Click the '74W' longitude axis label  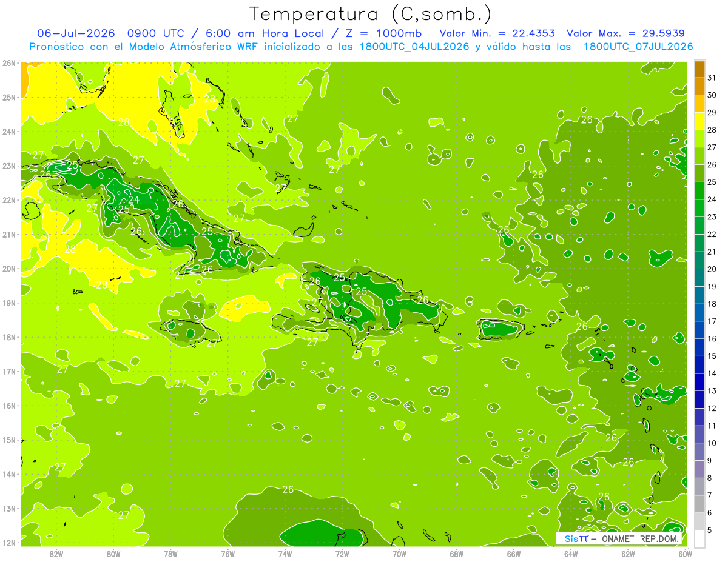285,554
